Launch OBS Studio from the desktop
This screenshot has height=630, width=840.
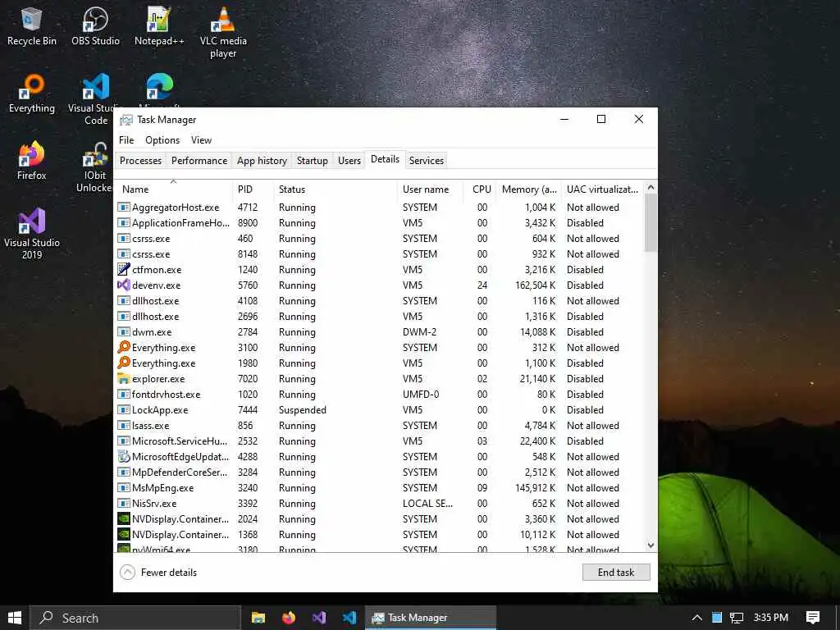click(95, 27)
